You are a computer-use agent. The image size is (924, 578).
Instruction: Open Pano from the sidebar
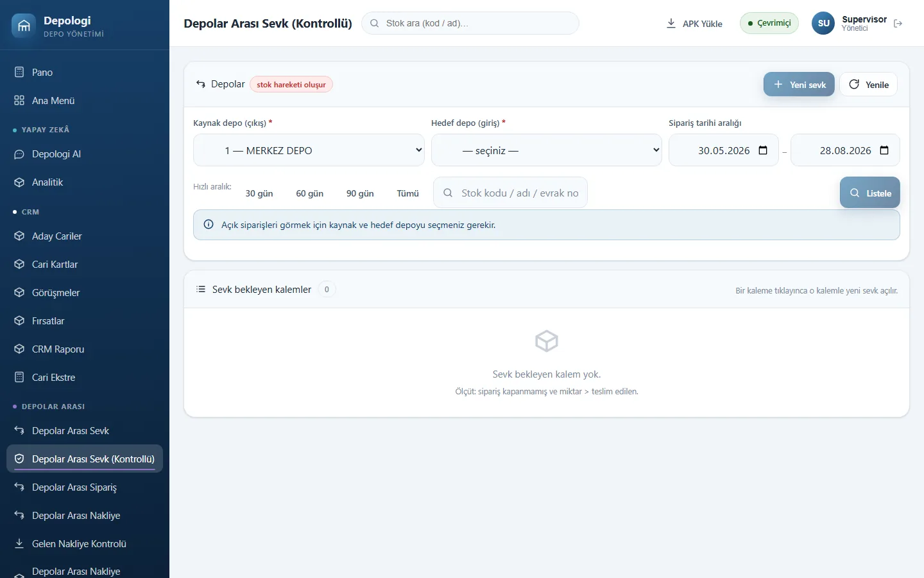pos(85,73)
